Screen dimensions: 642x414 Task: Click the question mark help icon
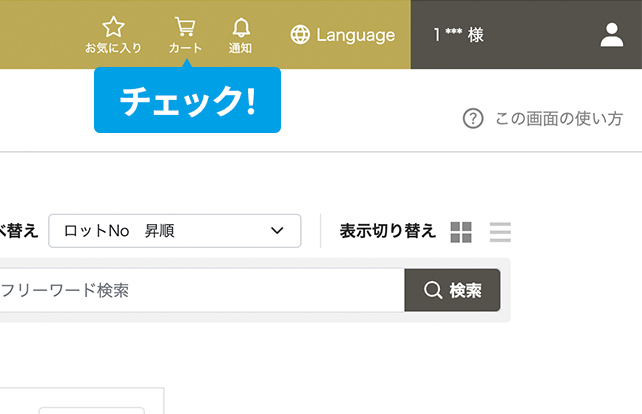coord(473,118)
